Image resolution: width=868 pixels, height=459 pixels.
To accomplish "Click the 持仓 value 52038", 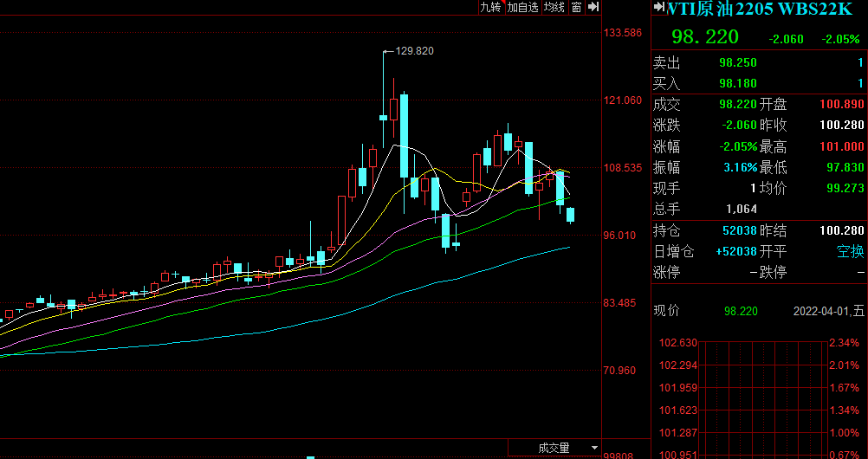I will (x=740, y=230).
